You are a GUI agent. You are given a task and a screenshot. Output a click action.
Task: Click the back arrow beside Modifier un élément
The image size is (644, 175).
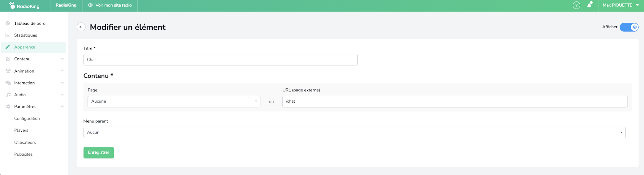[81, 27]
